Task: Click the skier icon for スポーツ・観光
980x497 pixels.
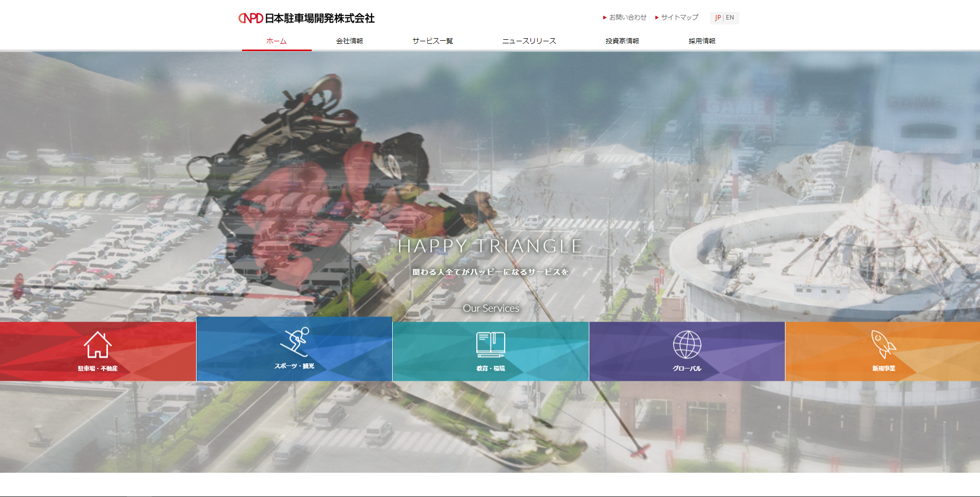Action: (294, 342)
